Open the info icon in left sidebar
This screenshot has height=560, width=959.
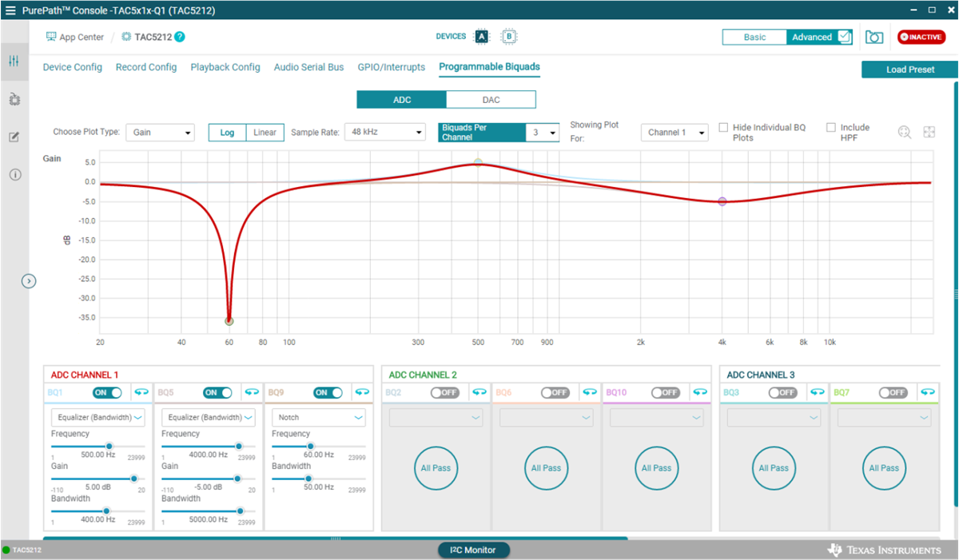pyautogui.click(x=14, y=174)
